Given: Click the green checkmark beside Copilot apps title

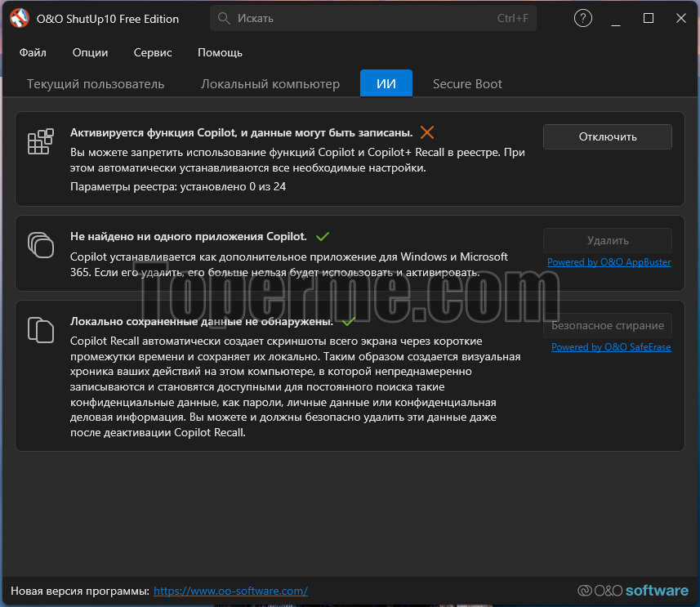Looking at the screenshot, I should click(x=323, y=236).
